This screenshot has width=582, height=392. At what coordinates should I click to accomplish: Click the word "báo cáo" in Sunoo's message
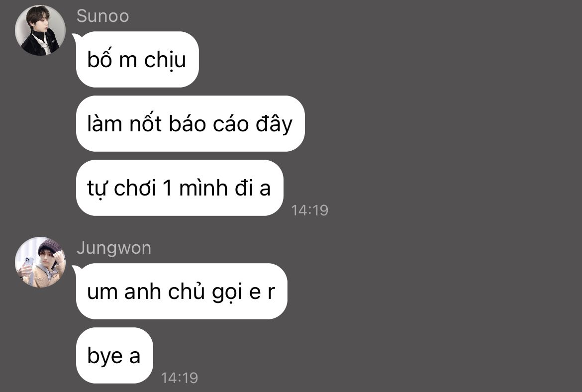point(209,123)
